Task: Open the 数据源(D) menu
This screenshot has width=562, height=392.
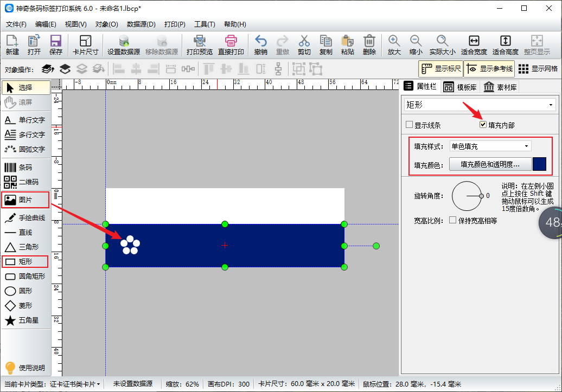Action: coord(141,24)
